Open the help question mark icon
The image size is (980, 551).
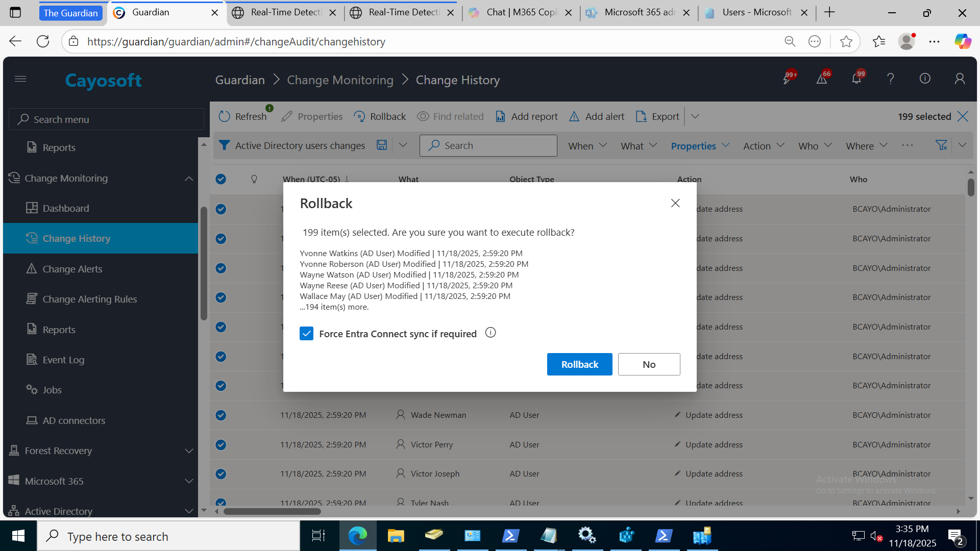[891, 79]
